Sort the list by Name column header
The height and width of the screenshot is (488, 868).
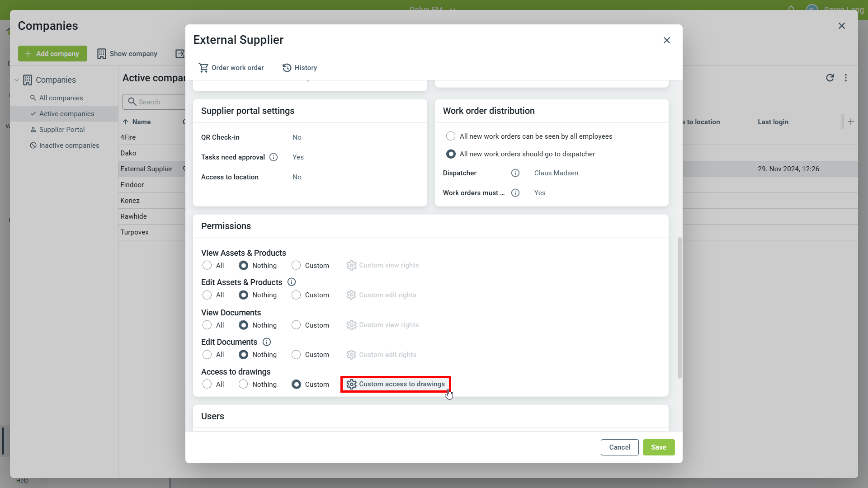click(x=141, y=122)
